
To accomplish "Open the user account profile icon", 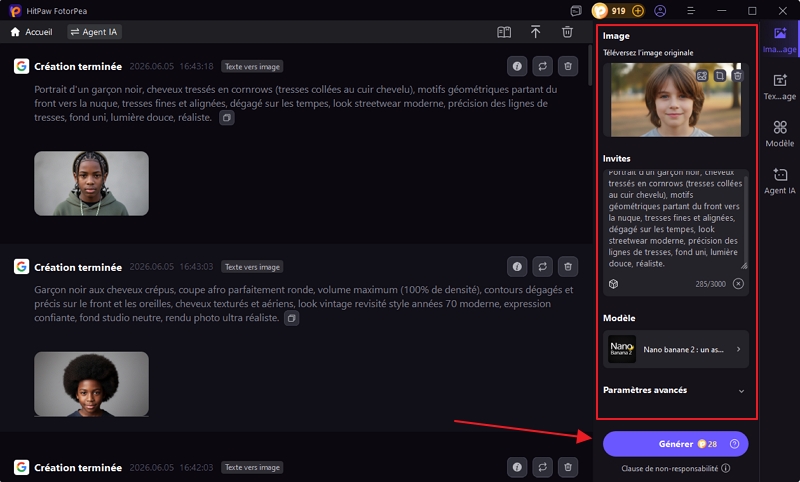I will 660,11.
